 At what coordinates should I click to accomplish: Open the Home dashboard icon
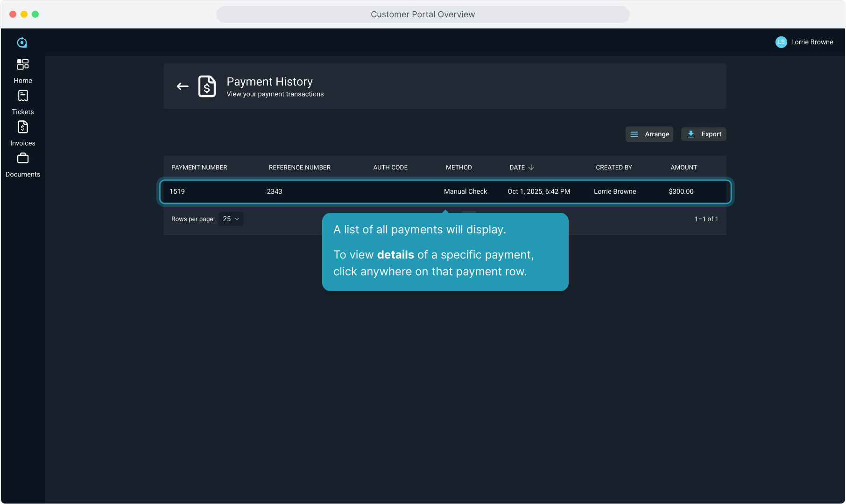[x=22, y=64]
